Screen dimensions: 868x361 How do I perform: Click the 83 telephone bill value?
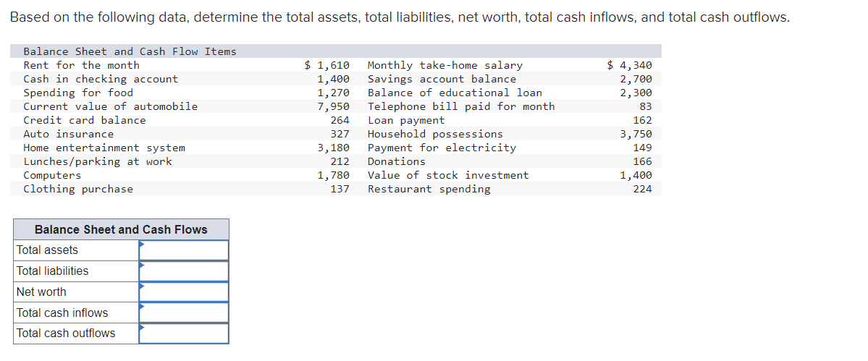(x=646, y=106)
